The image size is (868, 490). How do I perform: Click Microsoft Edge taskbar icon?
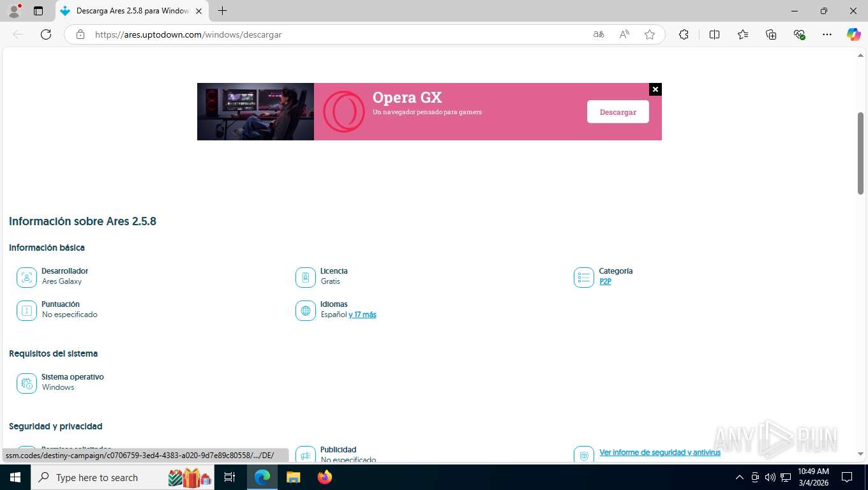coord(262,477)
